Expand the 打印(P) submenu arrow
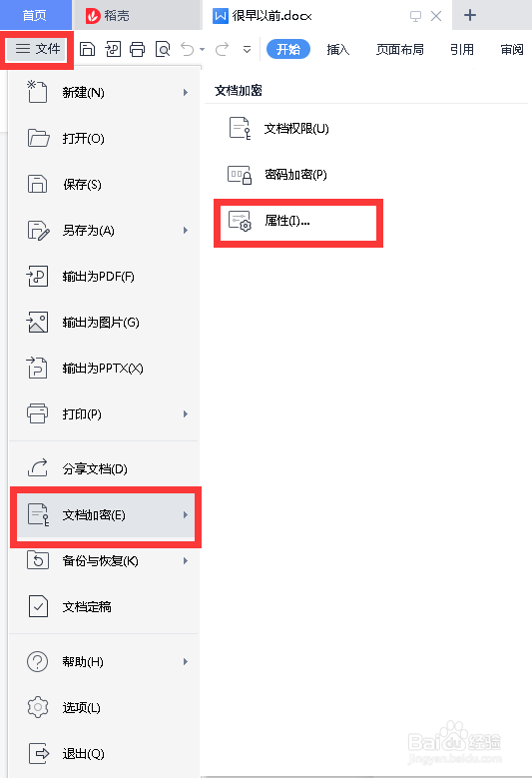 coord(186,413)
